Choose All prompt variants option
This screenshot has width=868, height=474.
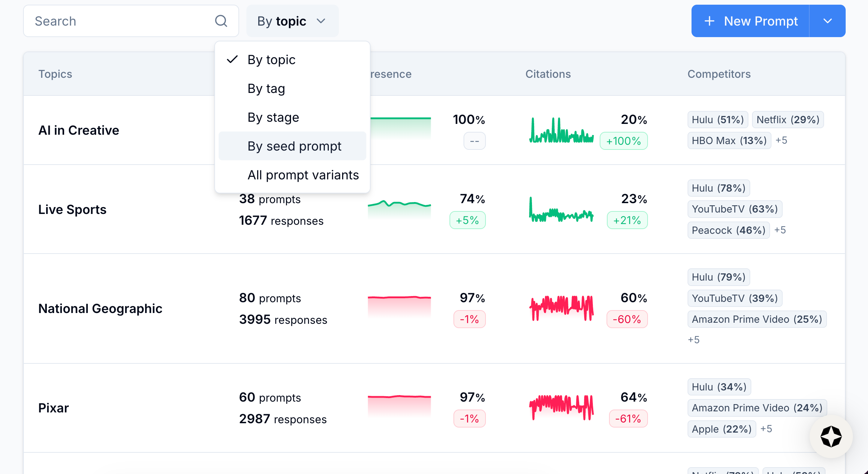303,175
